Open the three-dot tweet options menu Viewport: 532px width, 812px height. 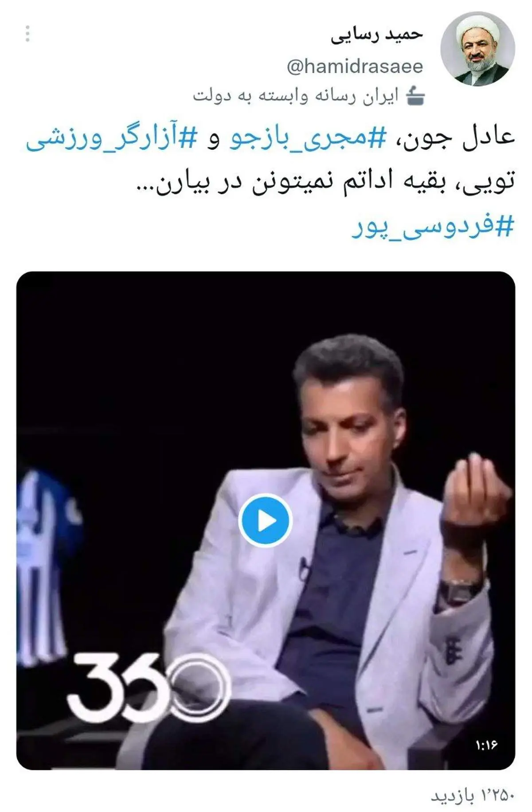tap(27, 34)
